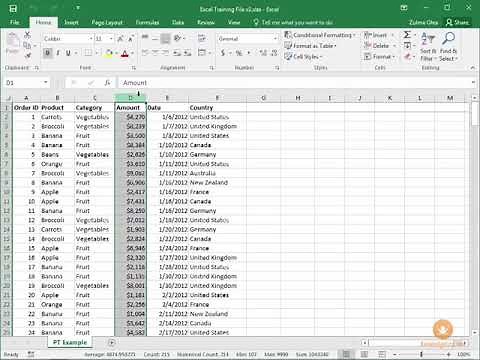Apply the Percent Style format
Image resolution: width=480 pixels, height=360 pixels.
pyautogui.click(x=239, y=53)
